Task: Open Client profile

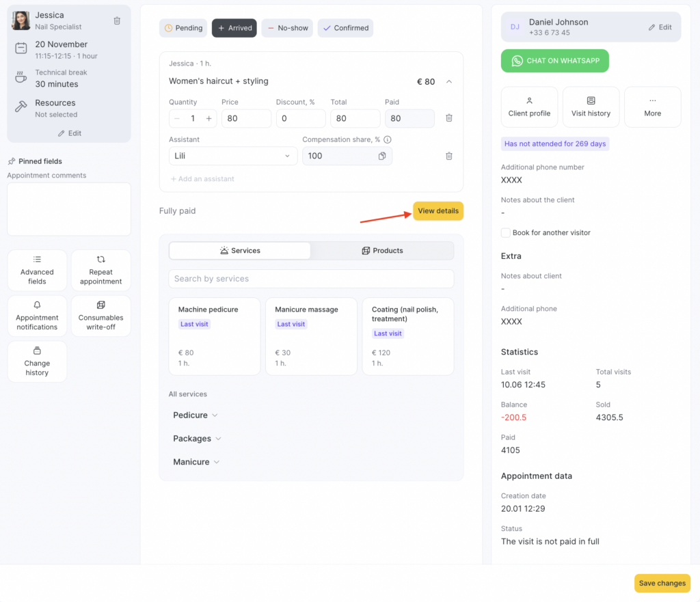Action: pos(529,107)
